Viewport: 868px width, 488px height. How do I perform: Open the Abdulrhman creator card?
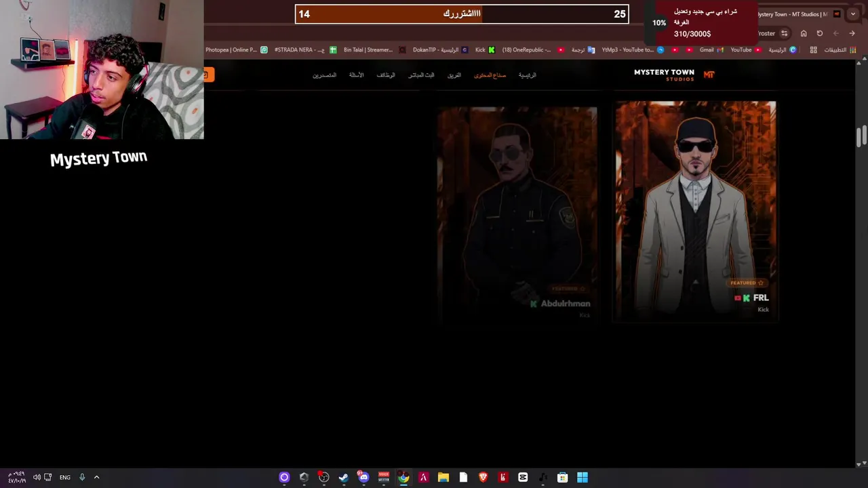[517, 215]
